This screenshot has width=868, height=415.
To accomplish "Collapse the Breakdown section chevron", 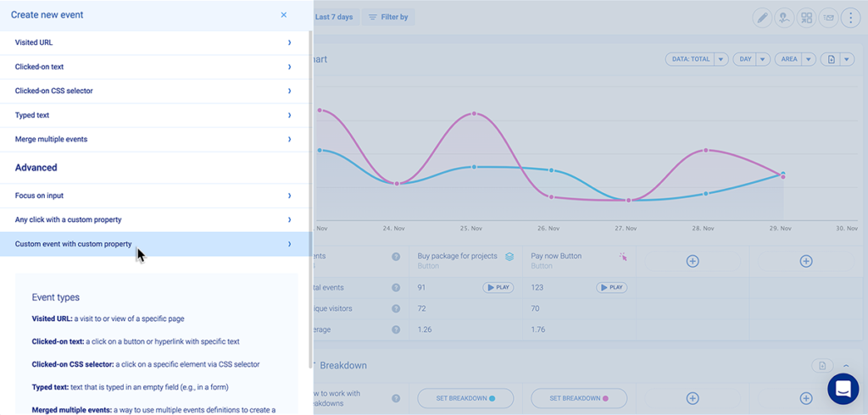I will click(x=846, y=366).
